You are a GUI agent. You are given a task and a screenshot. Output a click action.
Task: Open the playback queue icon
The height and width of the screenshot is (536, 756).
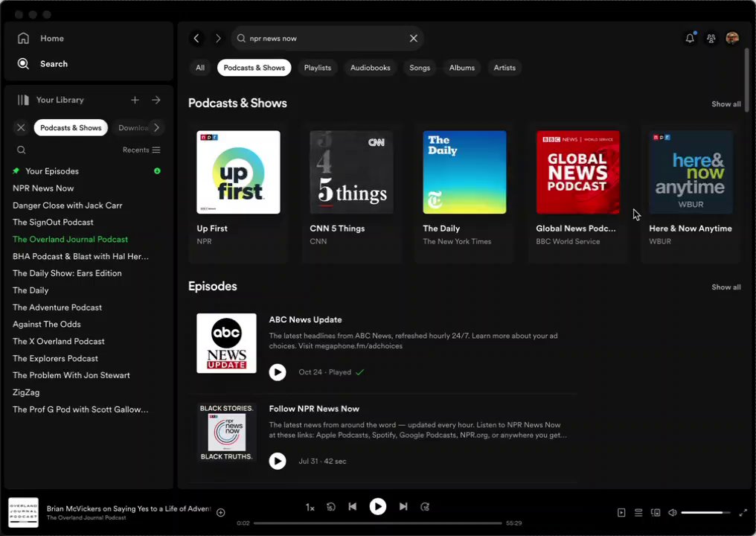coord(638,512)
